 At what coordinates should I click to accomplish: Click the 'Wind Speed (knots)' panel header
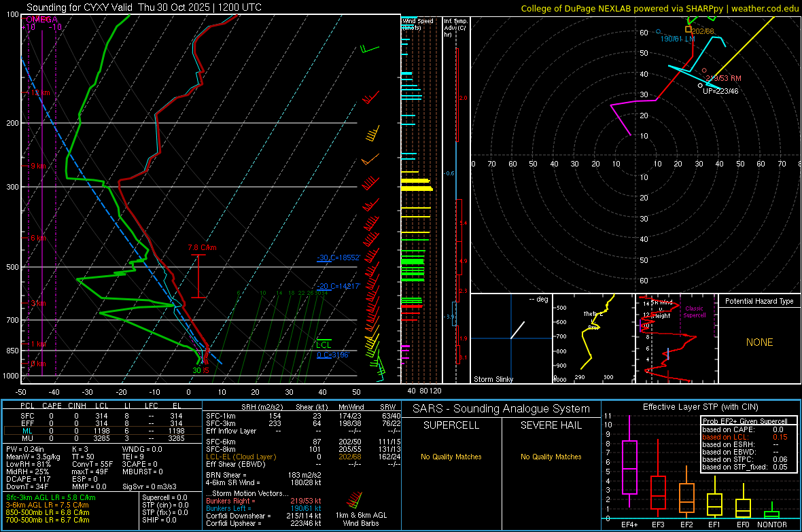click(x=417, y=24)
